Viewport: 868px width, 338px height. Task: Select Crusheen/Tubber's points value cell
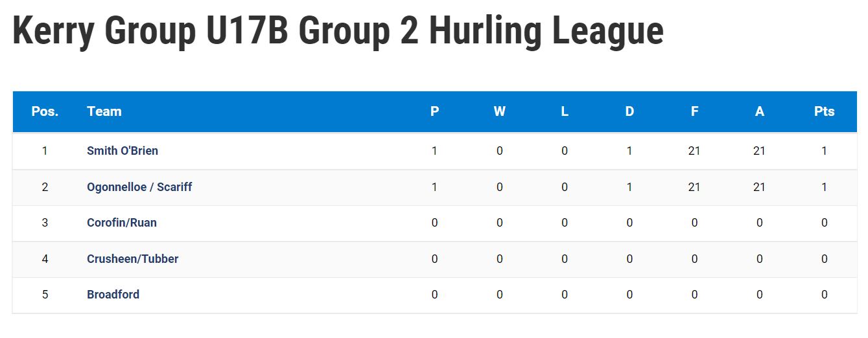coord(824,259)
